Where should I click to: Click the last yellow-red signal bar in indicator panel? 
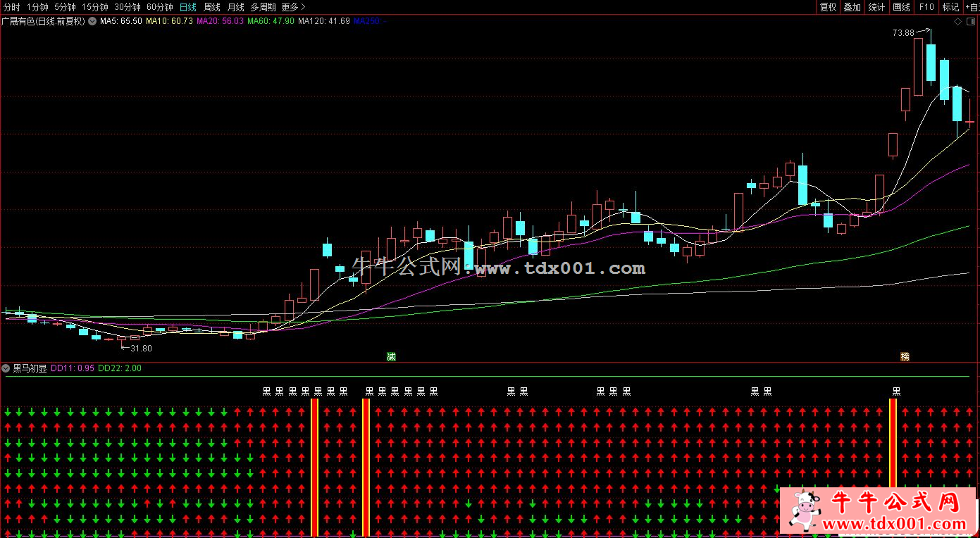(x=893, y=442)
